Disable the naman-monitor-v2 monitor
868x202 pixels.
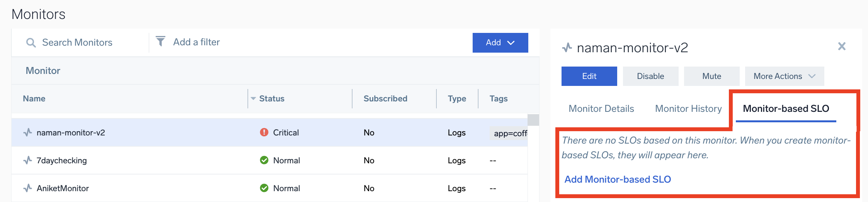[x=650, y=76]
